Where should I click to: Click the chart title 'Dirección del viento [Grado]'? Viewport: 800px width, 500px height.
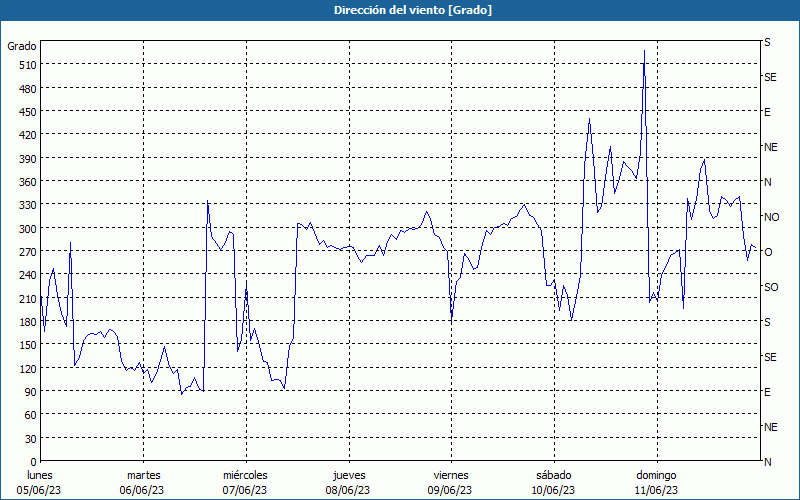tap(399, 10)
